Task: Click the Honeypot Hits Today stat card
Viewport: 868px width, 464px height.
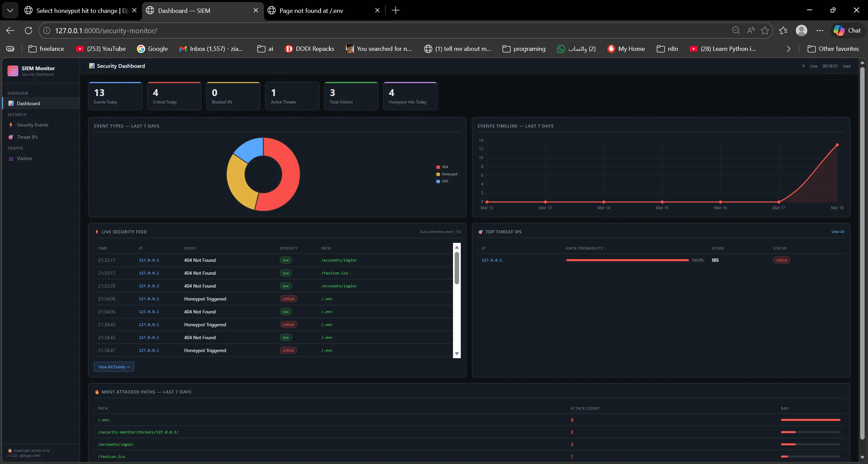Action: point(410,96)
